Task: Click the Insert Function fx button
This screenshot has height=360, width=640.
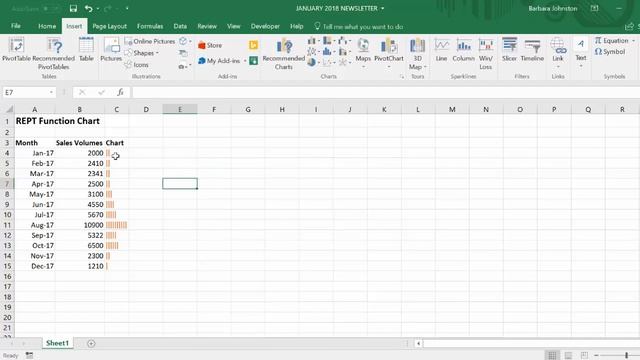Action: click(x=120, y=93)
